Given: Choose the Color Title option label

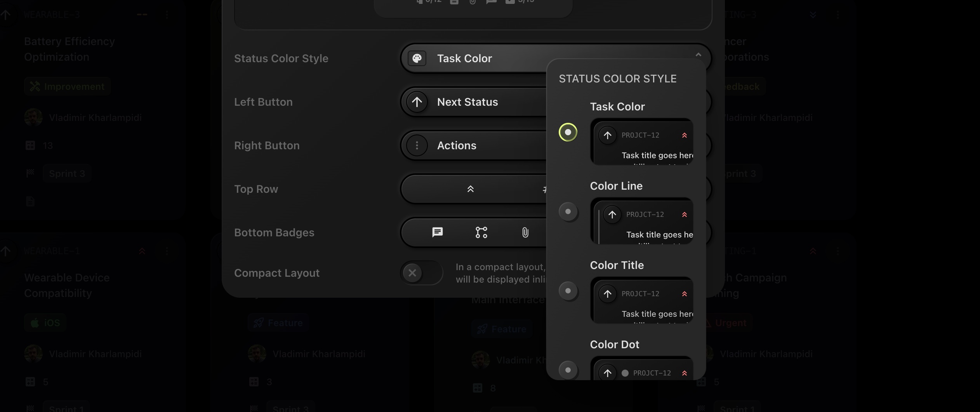Looking at the screenshot, I should click(x=617, y=265).
